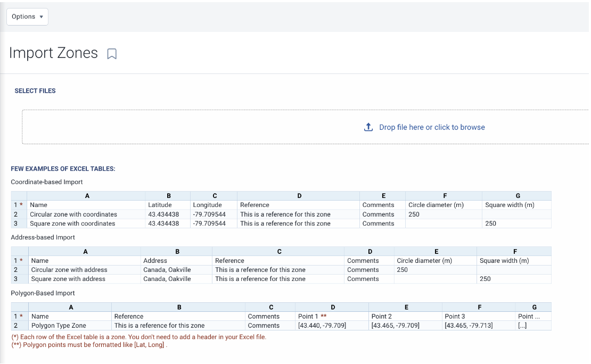Click 'Drop file here or click to browse'

point(431,127)
